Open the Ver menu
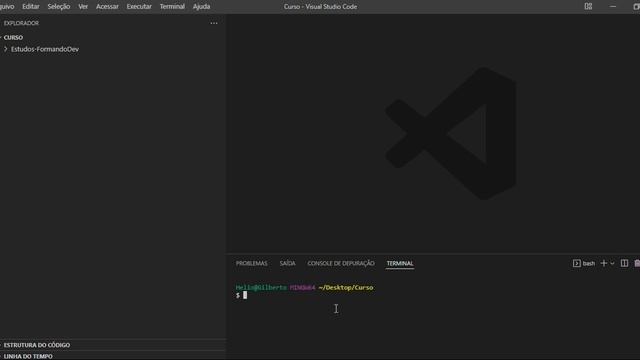The height and width of the screenshot is (360, 640). [x=83, y=7]
